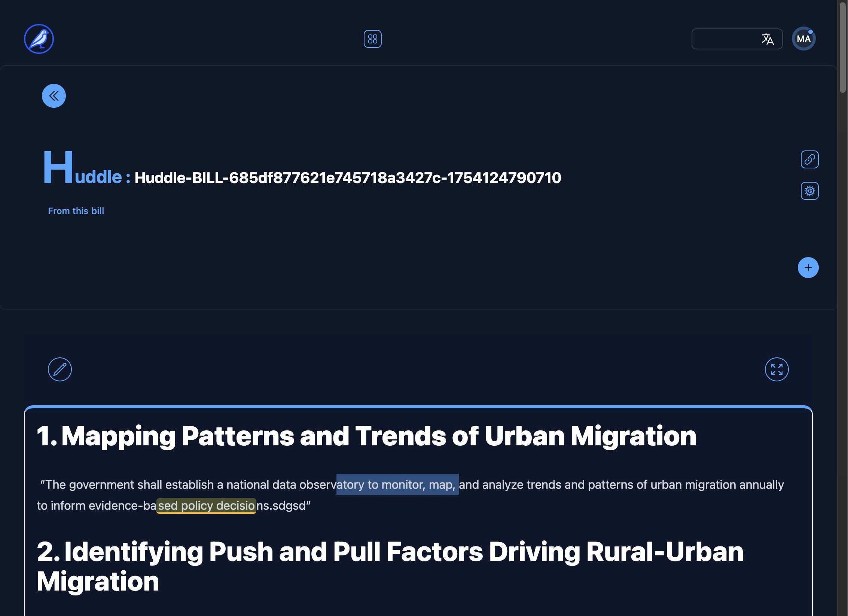Expand document to fullscreen view

point(777,369)
